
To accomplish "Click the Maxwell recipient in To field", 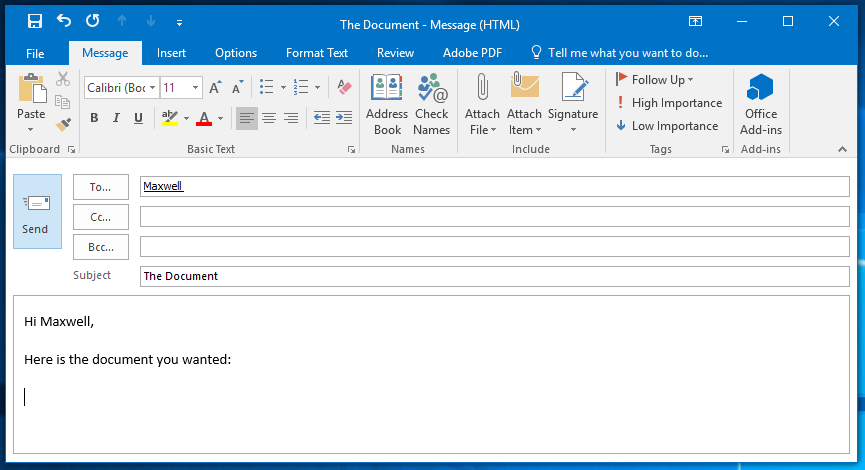I will [x=163, y=186].
